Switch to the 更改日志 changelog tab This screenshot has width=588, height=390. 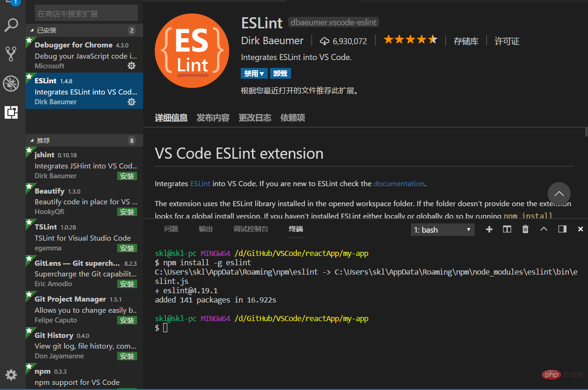(x=255, y=118)
